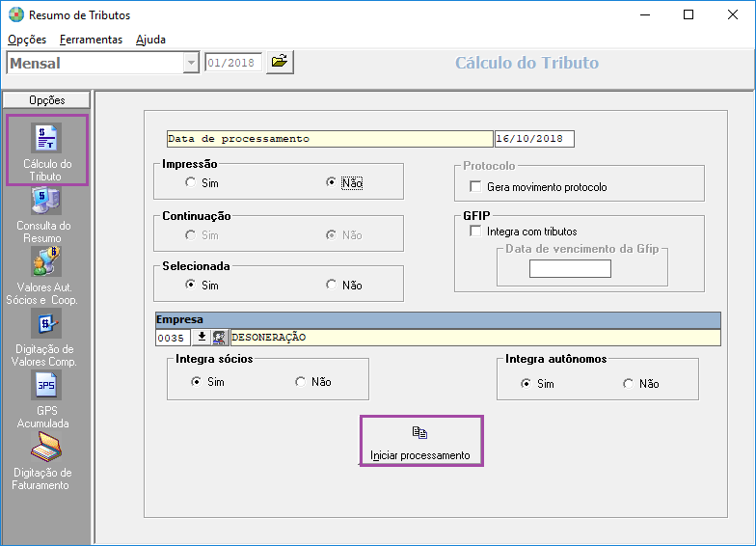The width and height of the screenshot is (756, 546).
Task: Select Selecionada Não radio button
Action: (x=331, y=285)
